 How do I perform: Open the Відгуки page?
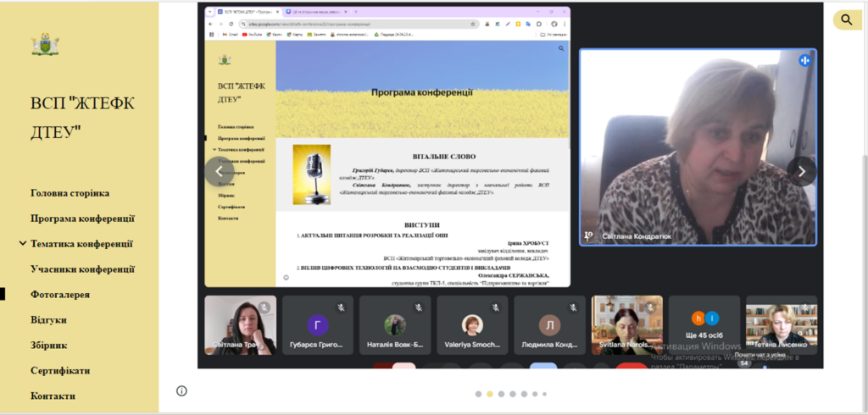[x=48, y=320]
